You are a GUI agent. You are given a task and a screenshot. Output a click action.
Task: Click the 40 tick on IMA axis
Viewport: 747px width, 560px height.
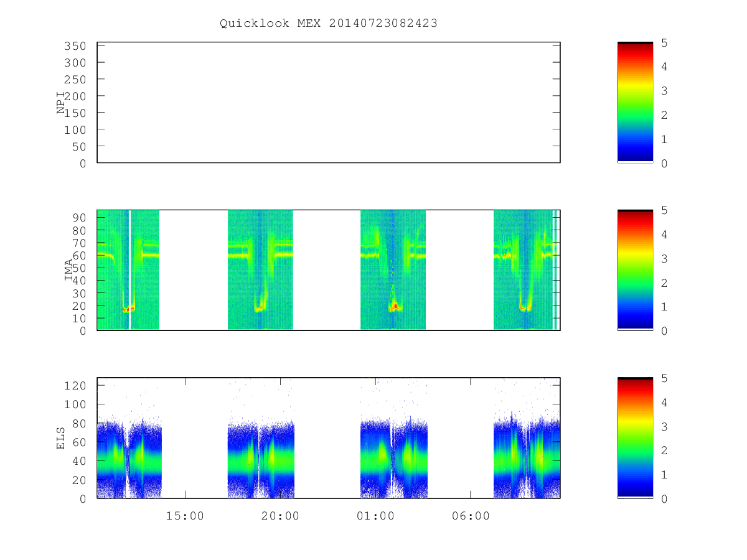[79, 281]
